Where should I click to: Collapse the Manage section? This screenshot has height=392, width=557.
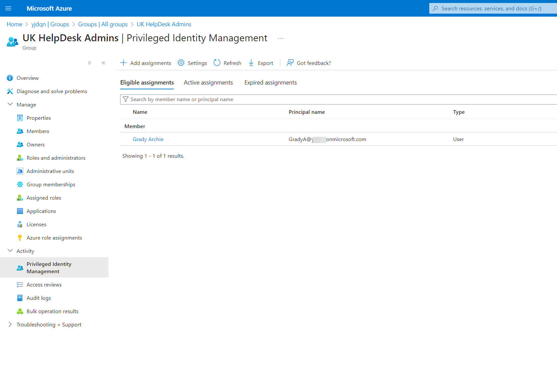pos(10,104)
